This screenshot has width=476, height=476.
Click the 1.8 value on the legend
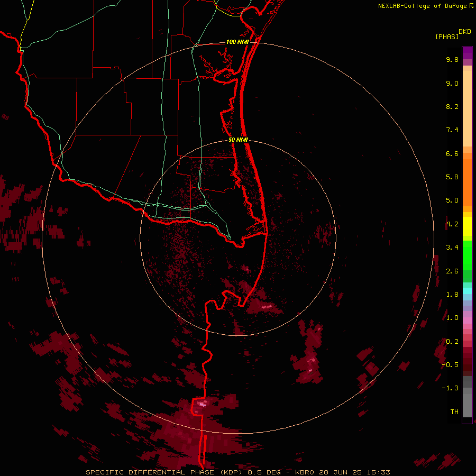pyautogui.click(x=452, y=295)
